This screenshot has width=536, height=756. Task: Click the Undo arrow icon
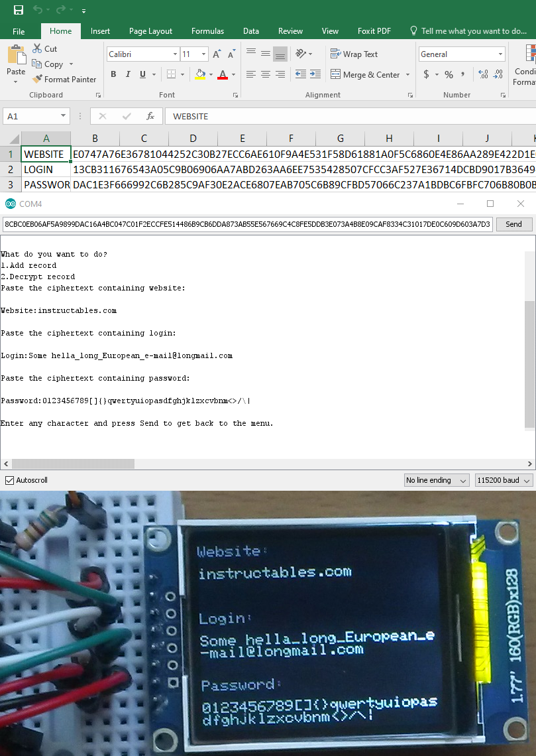38,10
